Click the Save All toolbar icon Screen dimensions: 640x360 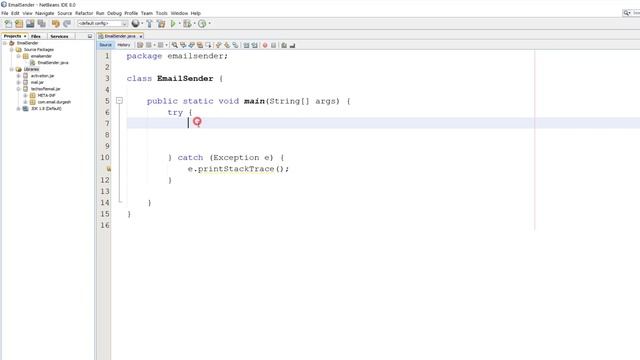point(42,24)
